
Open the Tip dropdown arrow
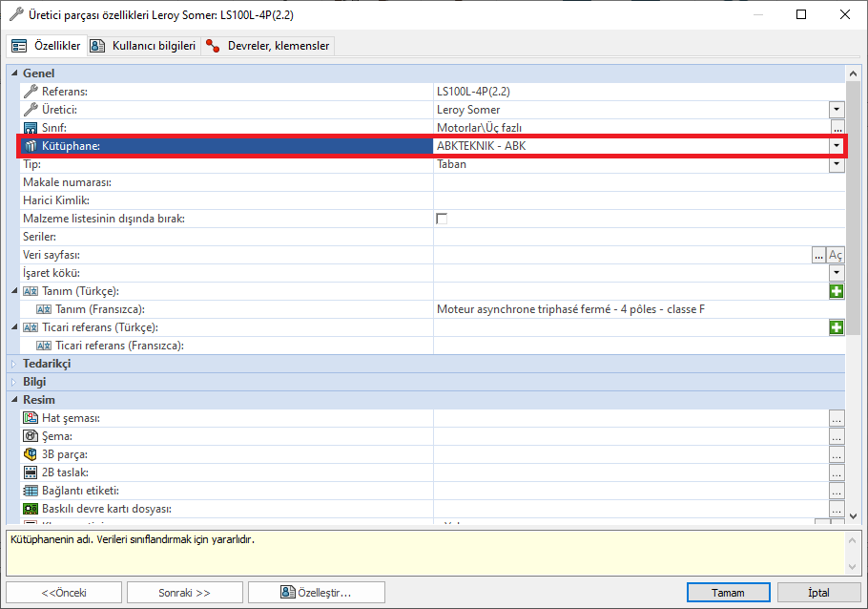pyautogui.click(x=837, y=164)
